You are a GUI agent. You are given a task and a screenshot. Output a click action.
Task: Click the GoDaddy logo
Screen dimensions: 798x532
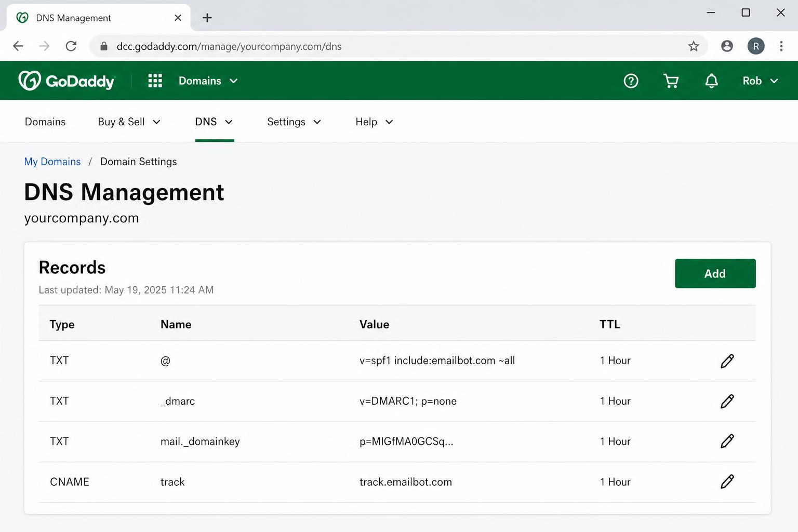66,81
